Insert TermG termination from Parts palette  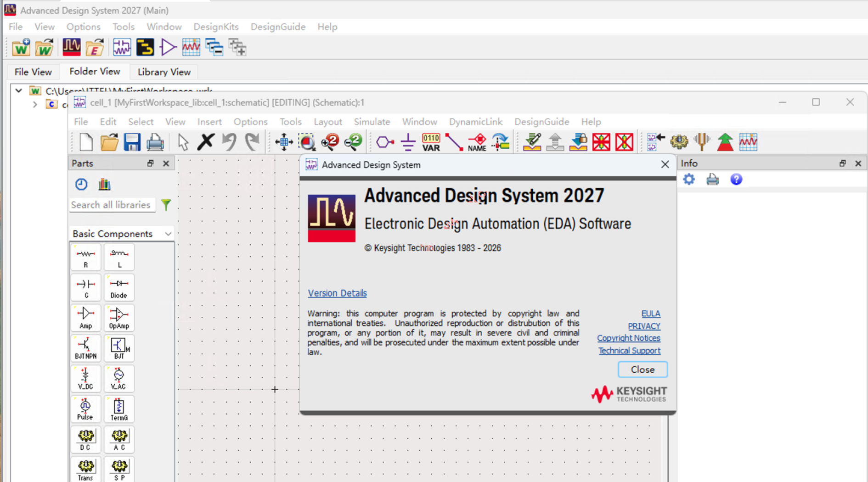[x=119, y=409]
